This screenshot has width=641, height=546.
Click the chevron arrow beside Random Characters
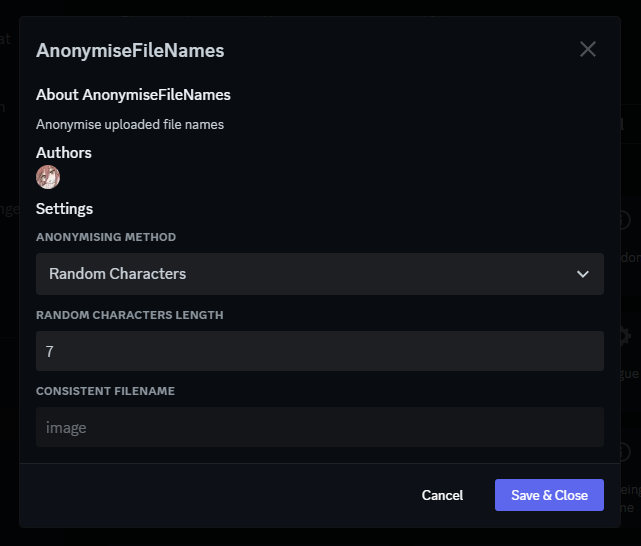click(x=583, y=274)
